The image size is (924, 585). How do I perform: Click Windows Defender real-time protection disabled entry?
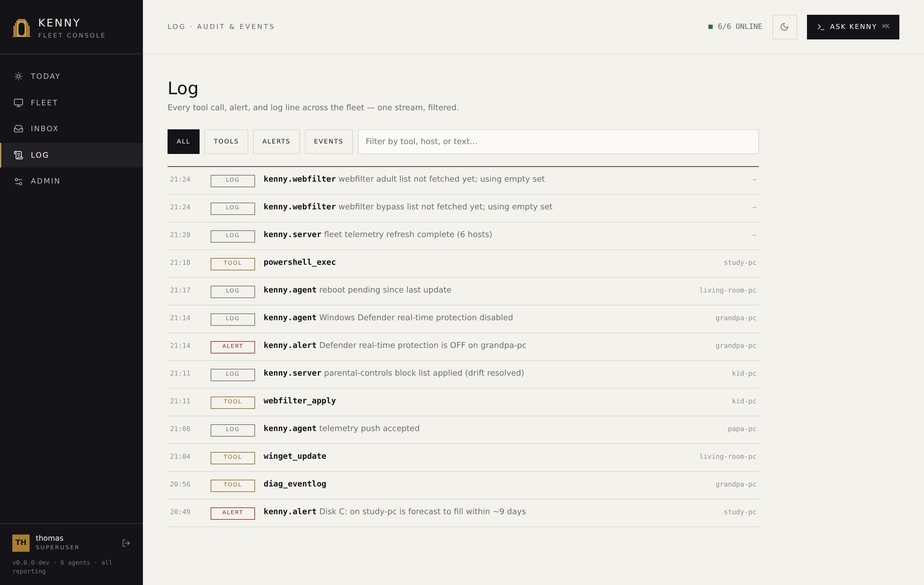(463, 319)
